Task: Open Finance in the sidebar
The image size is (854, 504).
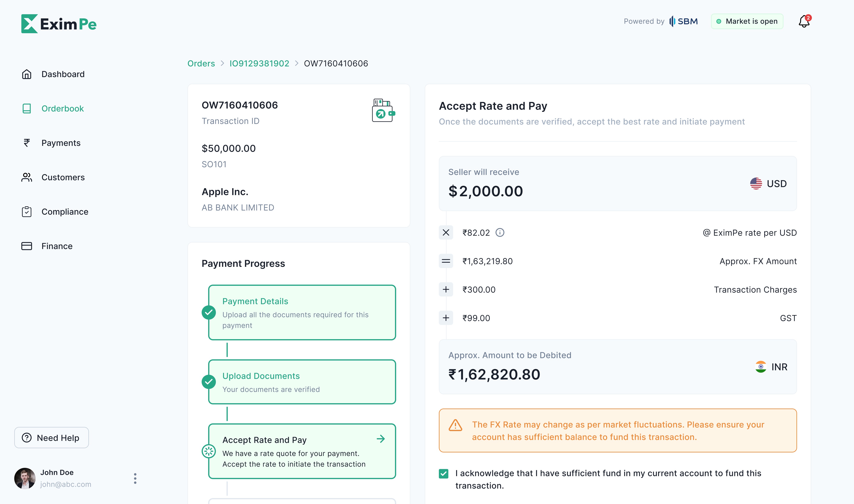Action: [57, 246]
